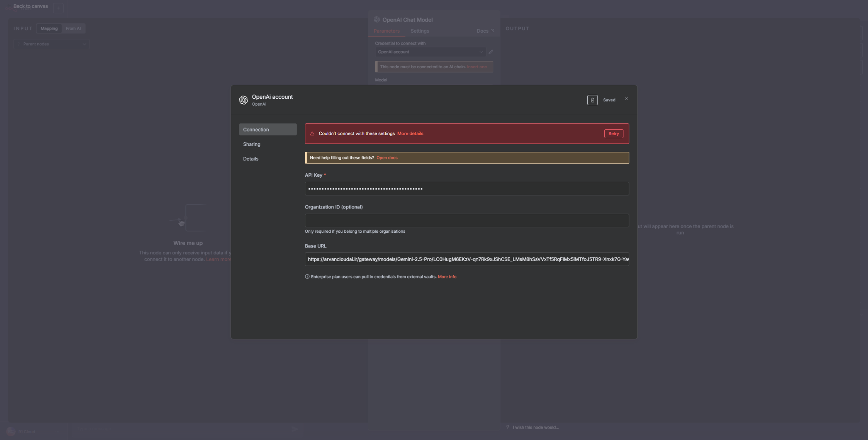
Task: Click the OpenAi account credential title
Action: (272, 97)
